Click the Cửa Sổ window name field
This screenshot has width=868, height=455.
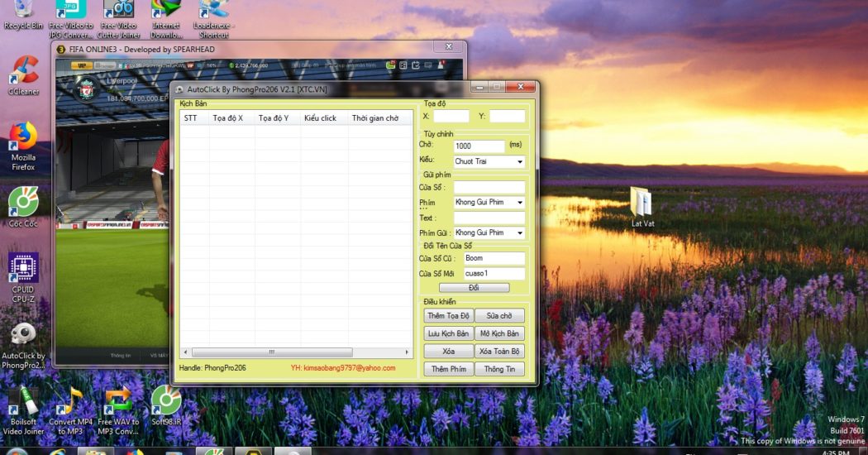(489, 187)
